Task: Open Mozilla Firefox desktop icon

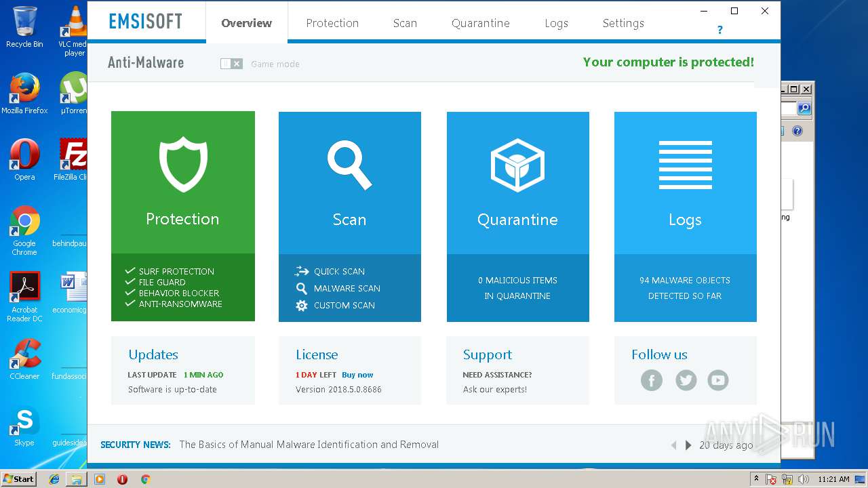Action: click(24, 93)
